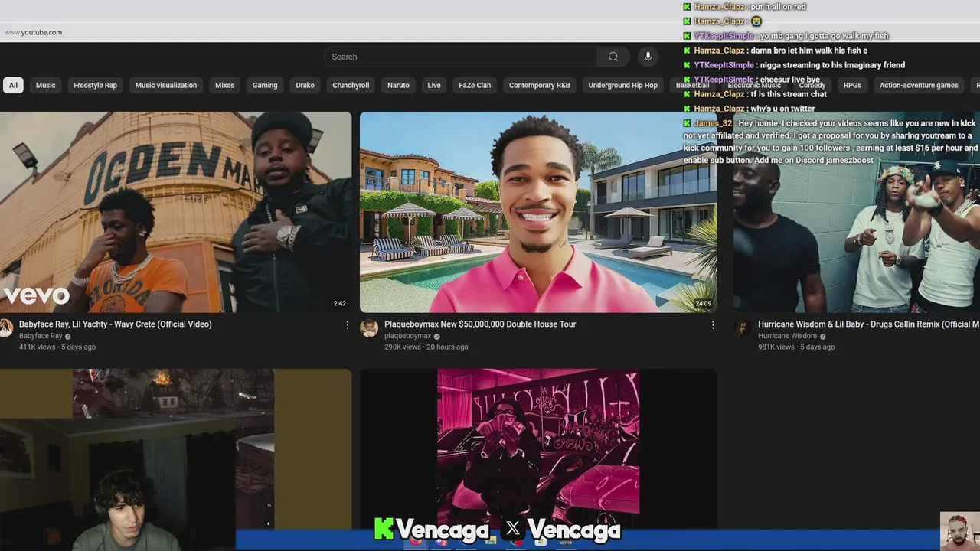Filter by Contemporary R&B chip
The width and height of the screenshot is (980, 551).
[x=540, y=86]
